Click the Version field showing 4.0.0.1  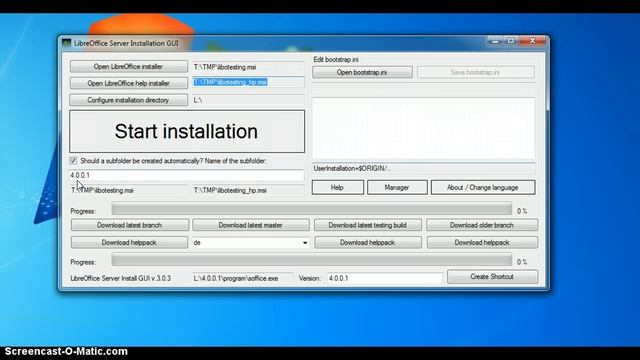point(384,278)
